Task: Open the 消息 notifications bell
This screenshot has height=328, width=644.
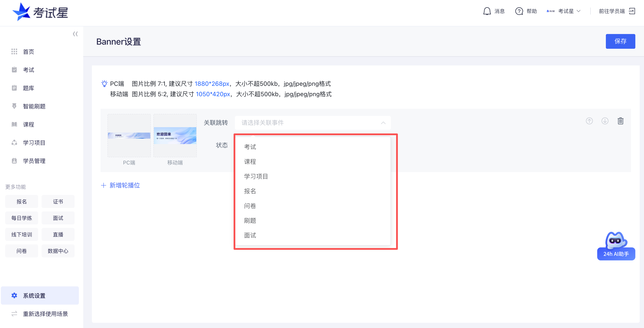Action: [487, 11]
